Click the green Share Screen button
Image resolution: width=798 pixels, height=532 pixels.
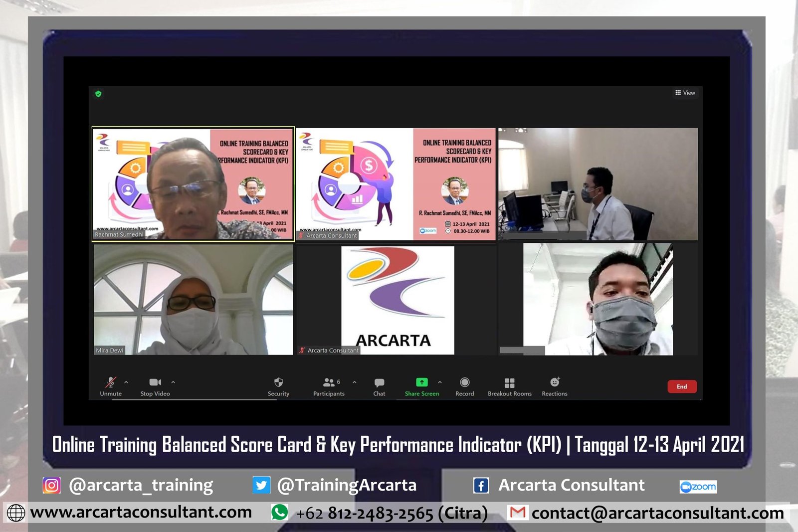point(422,382)
